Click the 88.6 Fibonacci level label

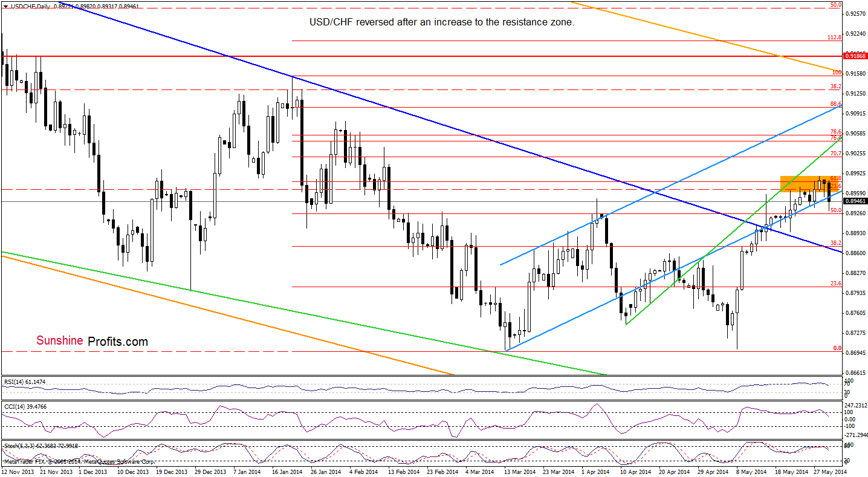pyautogui.click(x=836, y=104)
